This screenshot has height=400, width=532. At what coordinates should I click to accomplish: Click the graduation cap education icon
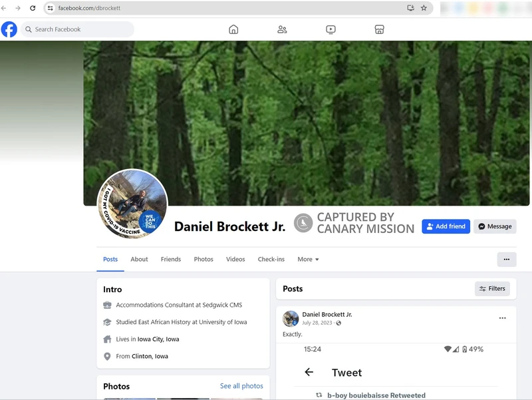pos(107,322)
